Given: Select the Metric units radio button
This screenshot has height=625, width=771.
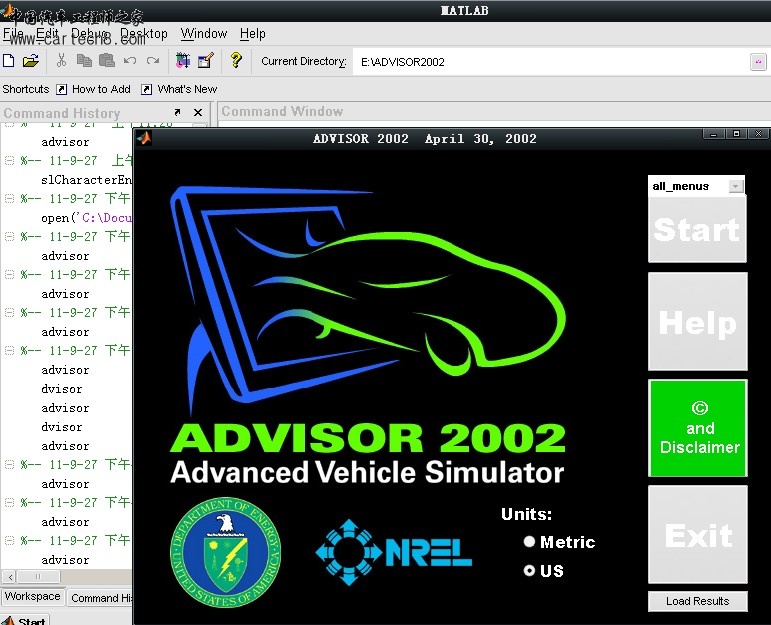Looking at the screenshot, I should click(529, 541).
